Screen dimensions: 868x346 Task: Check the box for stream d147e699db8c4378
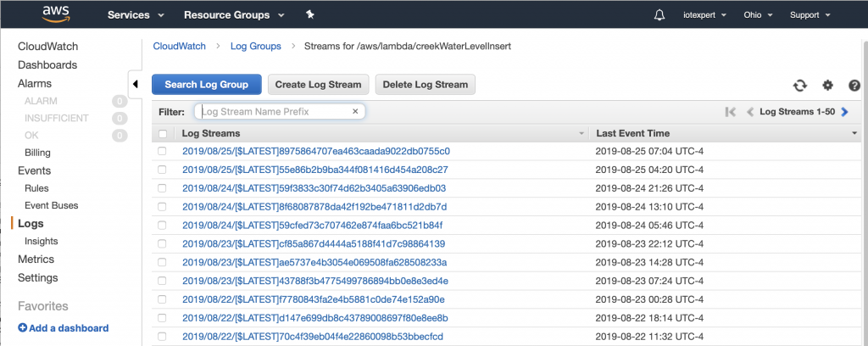pyautogui.click(x=162, y=318)
